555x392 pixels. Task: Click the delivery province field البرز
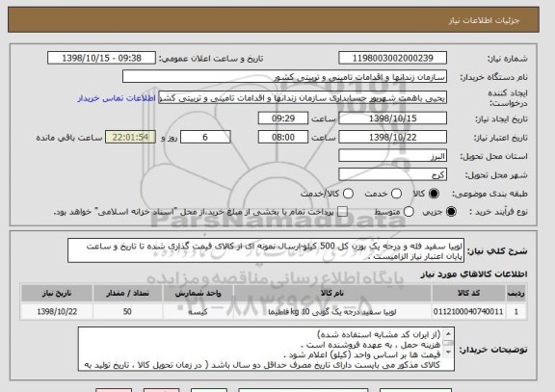392,156
